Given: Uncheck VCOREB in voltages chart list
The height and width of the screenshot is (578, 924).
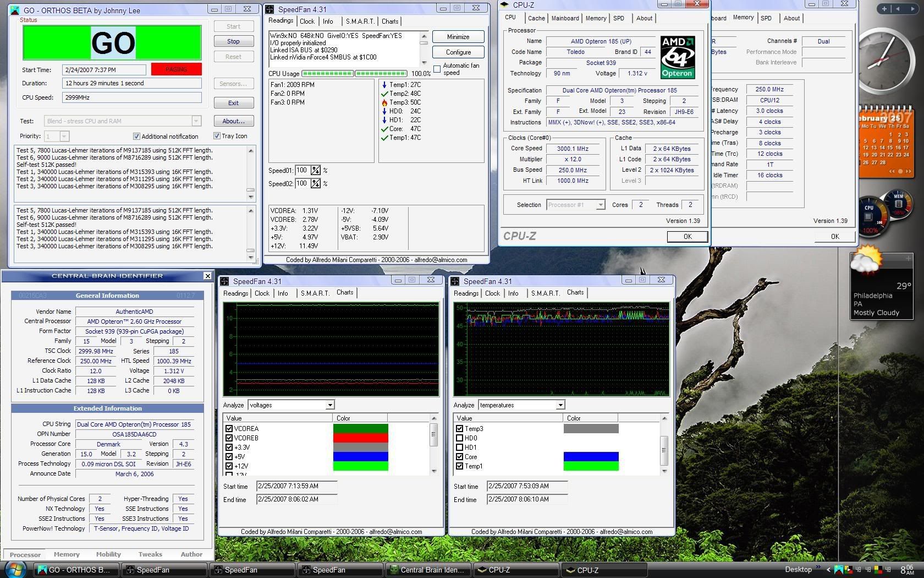Looking at the screenshot, I should [x=229, y=438].
